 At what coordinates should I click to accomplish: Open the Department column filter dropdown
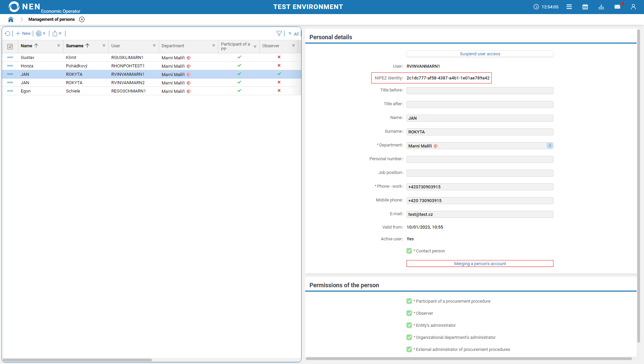coord(214,46)
